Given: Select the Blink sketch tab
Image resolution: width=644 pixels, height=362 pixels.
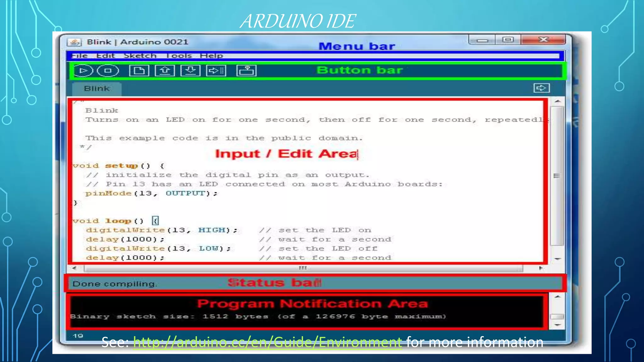Looking at the screenshot, I should tap(97, 89).
